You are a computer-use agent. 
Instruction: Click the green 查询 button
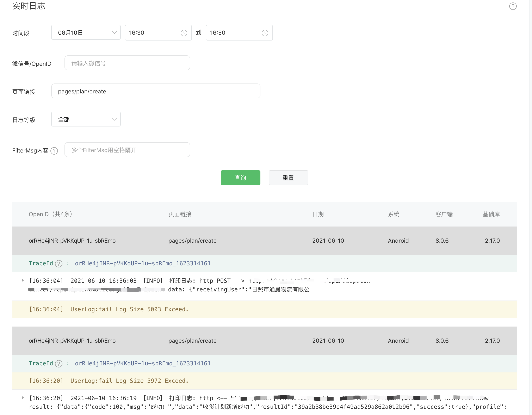[x=240, y=178]
